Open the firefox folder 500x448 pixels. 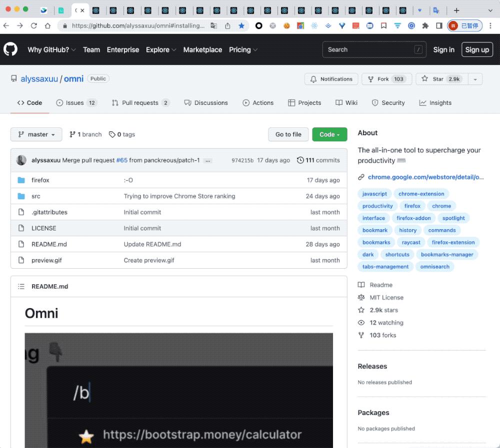[40, 180]
